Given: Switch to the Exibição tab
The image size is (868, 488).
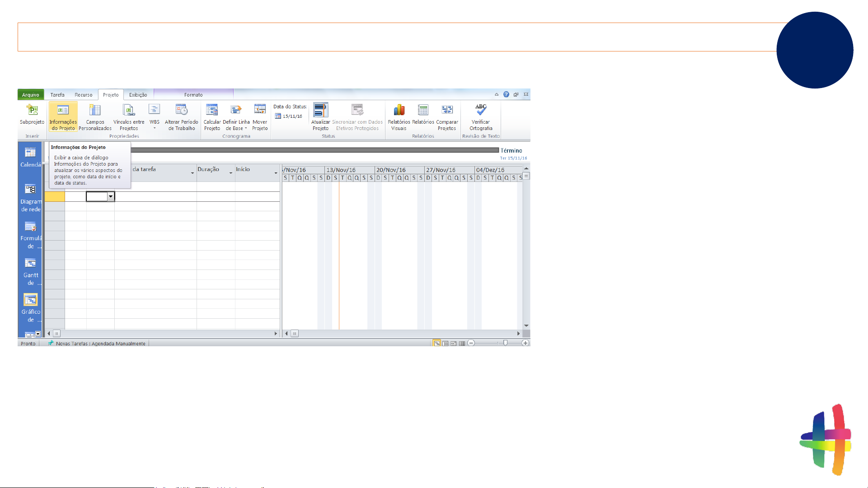Looking at the screenshot, I should 138,95.
